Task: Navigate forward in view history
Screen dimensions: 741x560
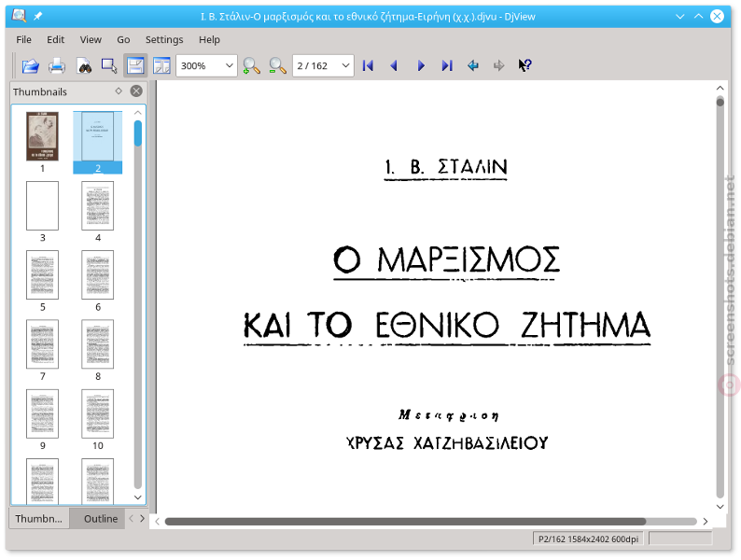Action: click(x=499, y=65)
